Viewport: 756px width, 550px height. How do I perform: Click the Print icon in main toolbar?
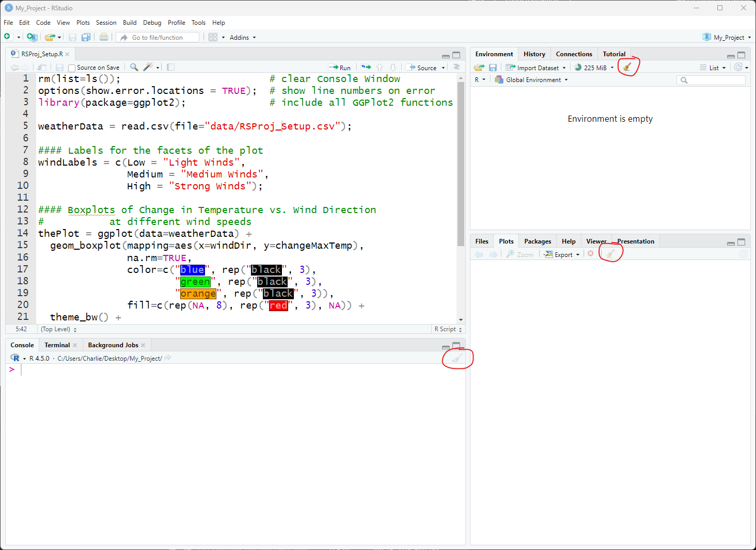104,37
